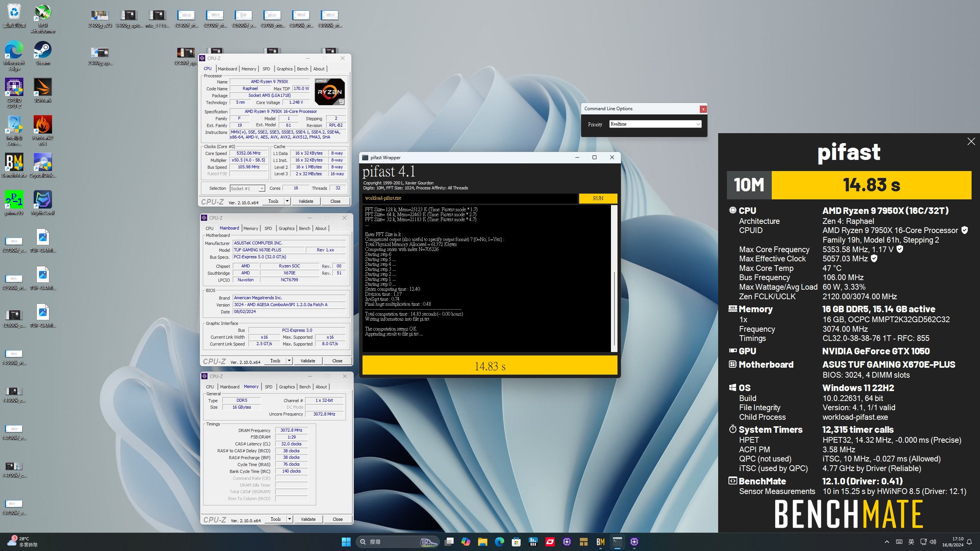Viewport: 980px width, 551px height.
Task: Launch Steam from the desktop
Action: click(42, 53)
